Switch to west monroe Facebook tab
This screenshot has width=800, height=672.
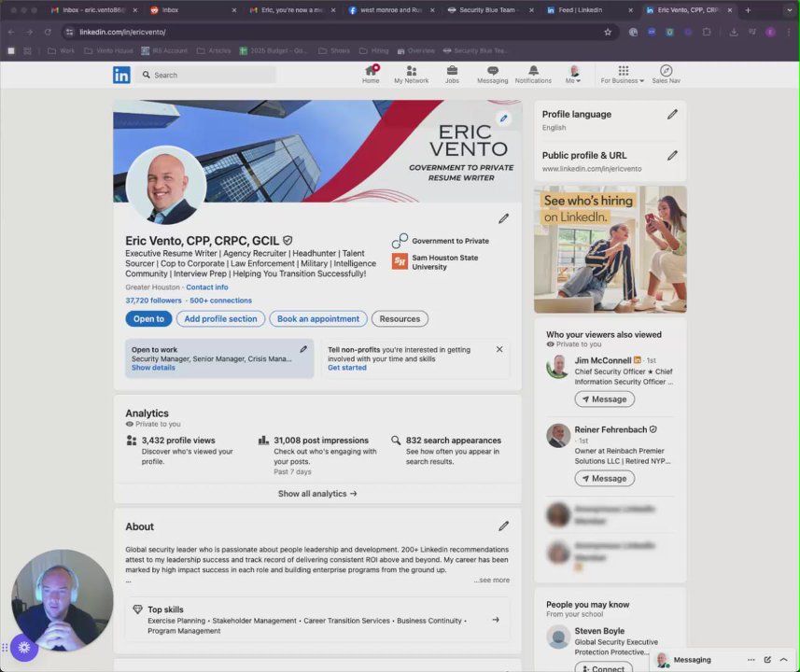click(x=392, y=10)
